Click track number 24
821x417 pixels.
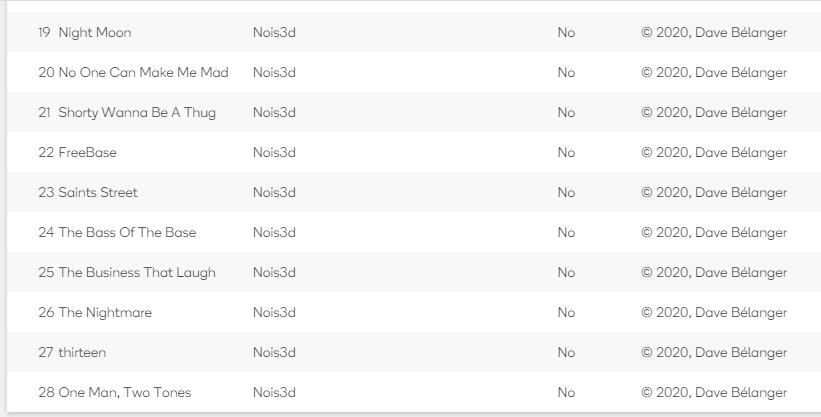pos(46,233)
